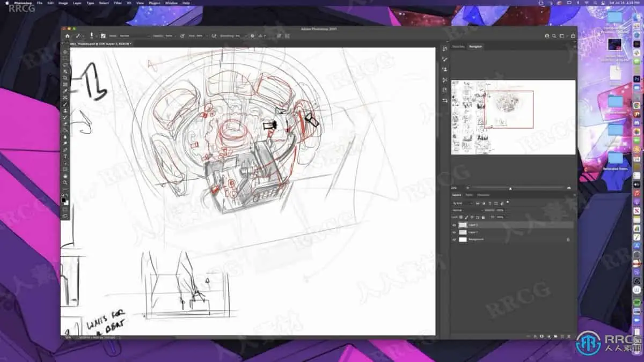Click the create new layer icon
Viewport: 644px width, 362px height.
[562, 336]
